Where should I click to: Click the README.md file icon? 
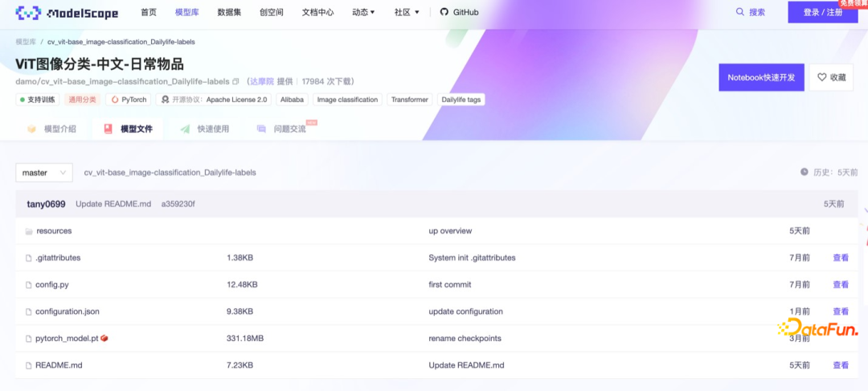tap(29, 365)
